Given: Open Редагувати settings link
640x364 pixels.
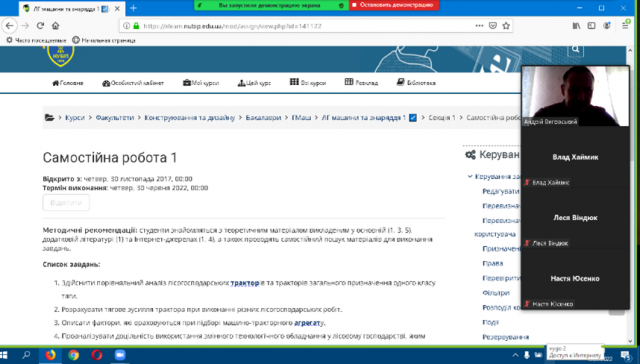Looking at the screenshot, I should tap(502, 191).
